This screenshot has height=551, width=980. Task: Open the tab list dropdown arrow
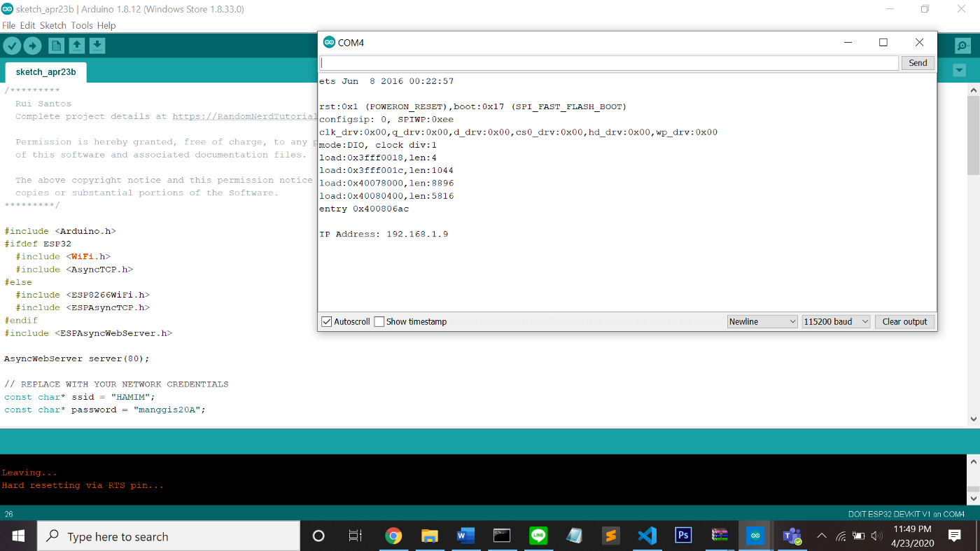click(959, 70)
